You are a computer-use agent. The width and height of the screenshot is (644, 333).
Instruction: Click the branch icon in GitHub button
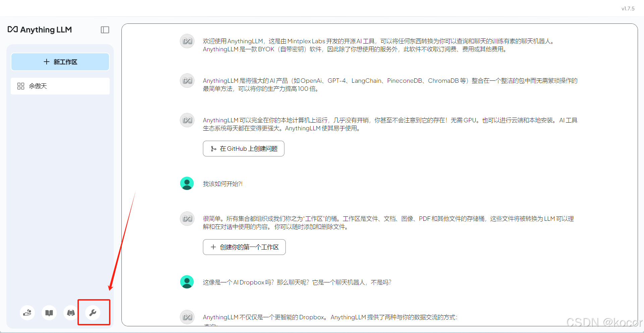(x=213, y=149)
